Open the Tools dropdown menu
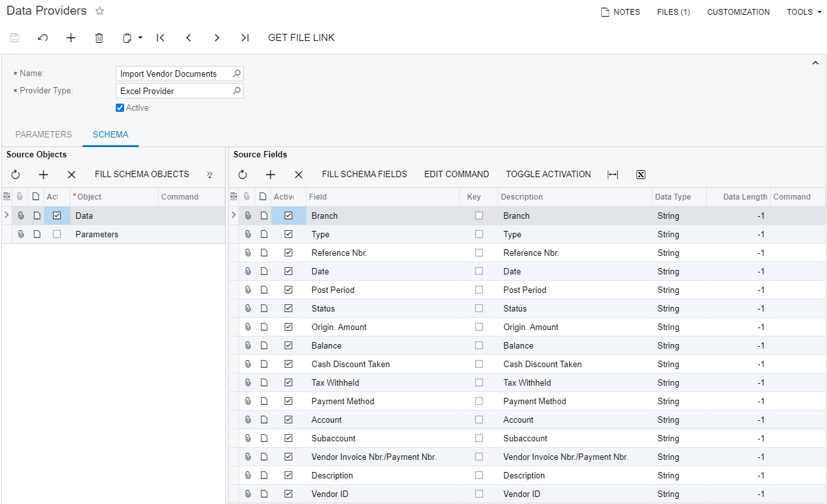 pos(804,12)
